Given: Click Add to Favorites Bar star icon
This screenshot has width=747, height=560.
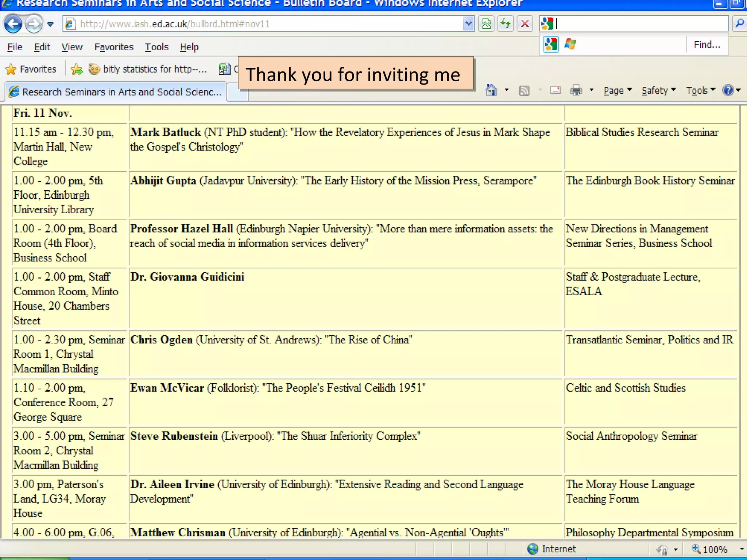Looking at the screenshot, I should click(x=77, y=69).
